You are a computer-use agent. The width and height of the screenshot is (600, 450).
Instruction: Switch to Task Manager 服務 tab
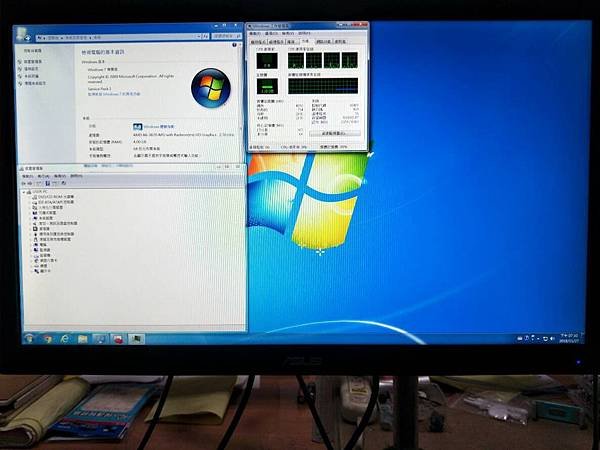292,42
